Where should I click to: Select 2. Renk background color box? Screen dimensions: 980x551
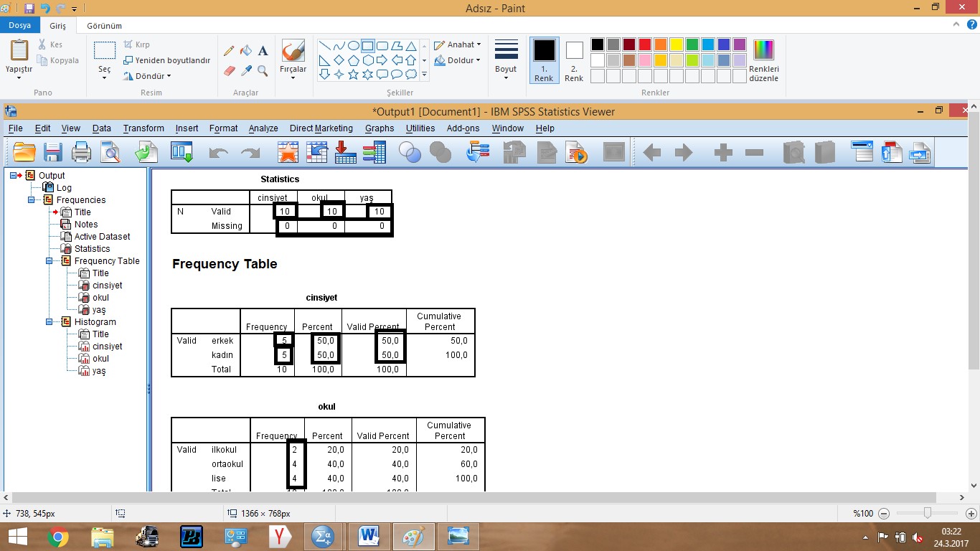(x=574, y=60)
